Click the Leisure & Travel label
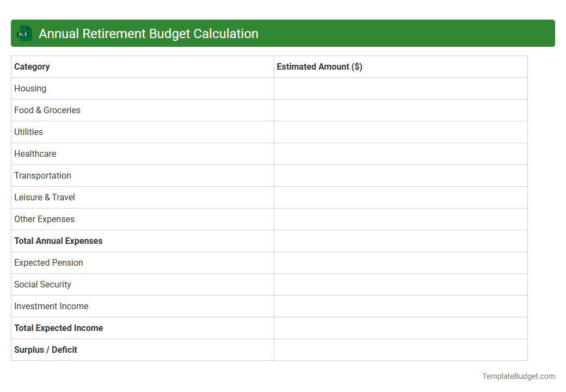Viewport: 566px width, 392px height. tap(45, 197)
